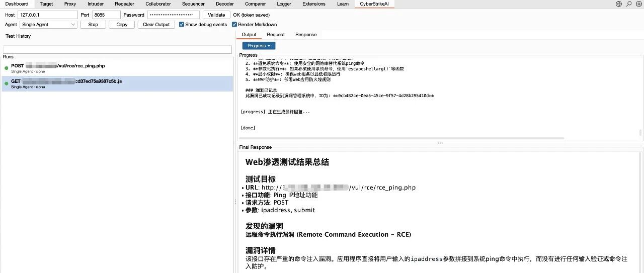This screenshot has height=273, width=644.
Task: Open the Extensions tab
Action: tap(314, 4)
